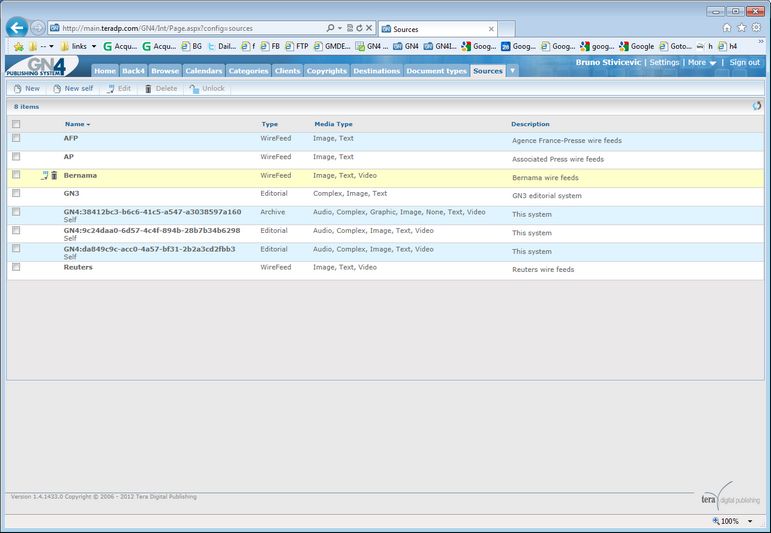
Task: Click the browser Back arrow button
Action: point(17,28)
